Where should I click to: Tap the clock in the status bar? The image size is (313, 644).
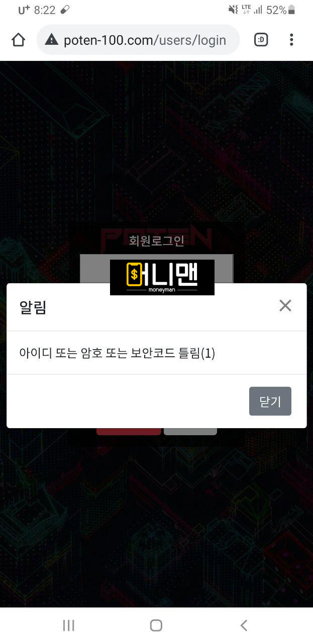pyautogui.click(x=45, y=10)
